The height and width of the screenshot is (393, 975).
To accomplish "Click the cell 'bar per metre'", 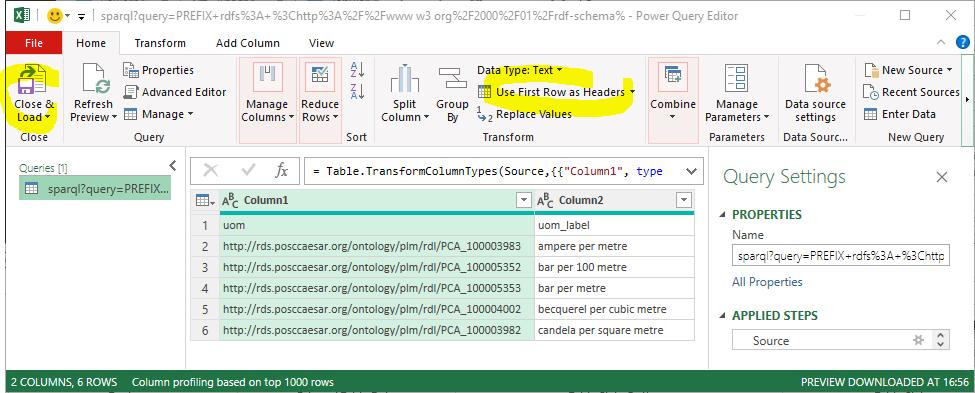I will [614, 288].
